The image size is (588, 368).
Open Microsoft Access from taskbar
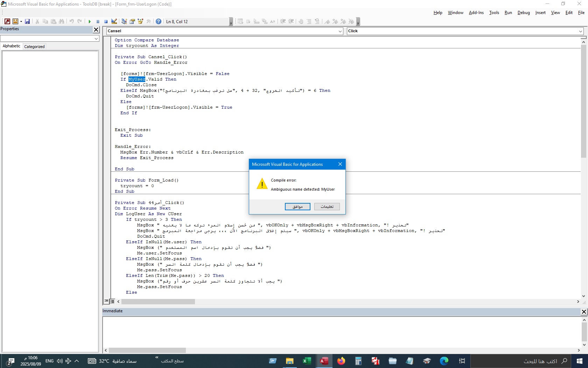point(324,361)
